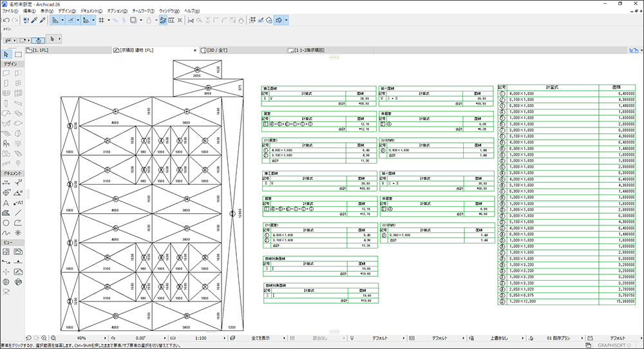Screen dimensions: 644x349
Task: Collapse the ドキュメント toolbox section header
Action: pos(12,173)
